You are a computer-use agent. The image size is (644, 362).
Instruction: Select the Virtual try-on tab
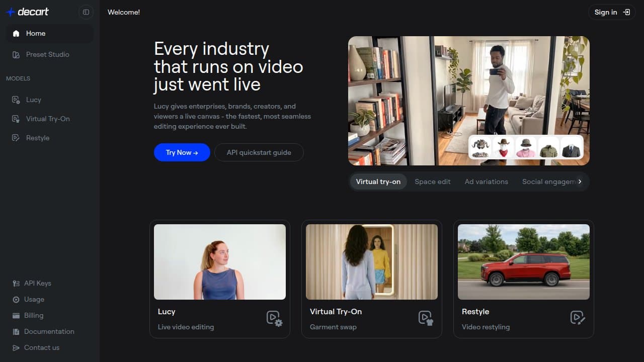click(378, 182)
